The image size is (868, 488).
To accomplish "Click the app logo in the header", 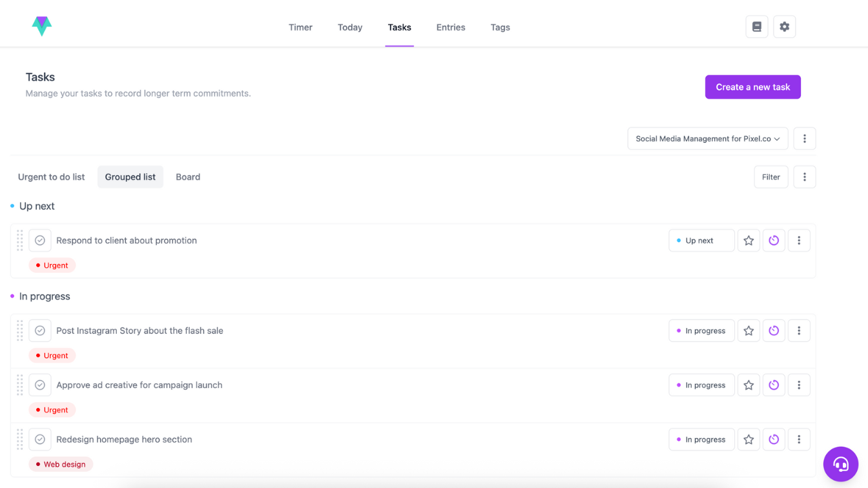I will coord(42,26).
